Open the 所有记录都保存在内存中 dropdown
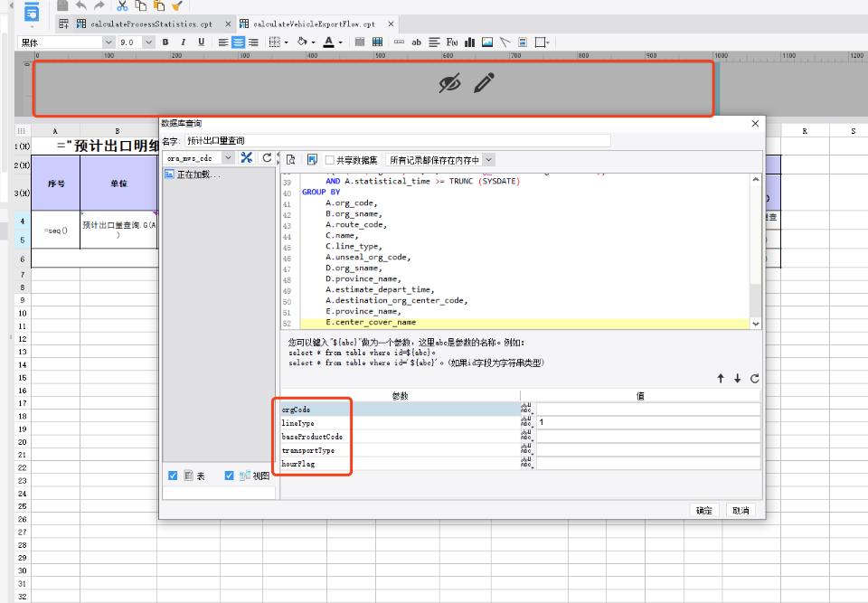The width and height of the screenshot is (868, 603). [489, 159]
